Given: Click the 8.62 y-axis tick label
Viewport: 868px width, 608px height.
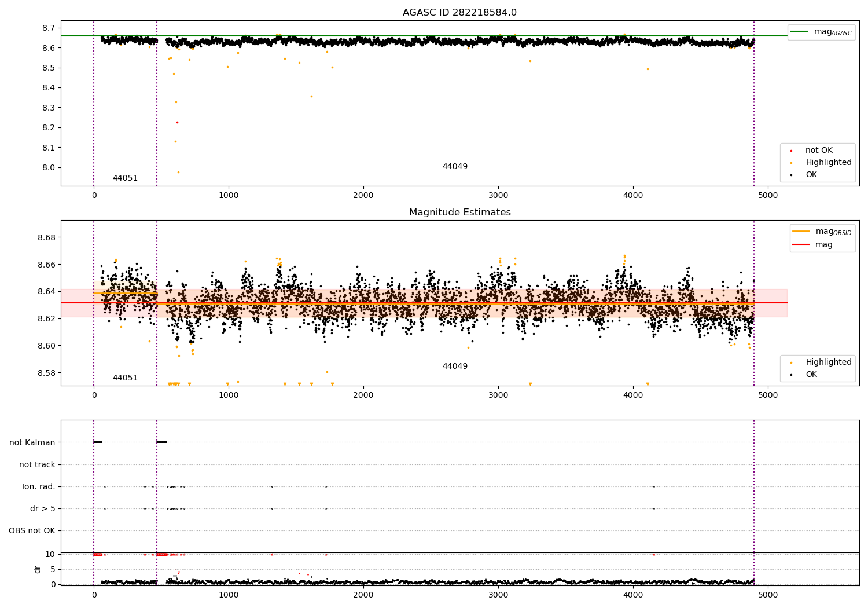Looking at the screenshot, I should coord(46,319).
